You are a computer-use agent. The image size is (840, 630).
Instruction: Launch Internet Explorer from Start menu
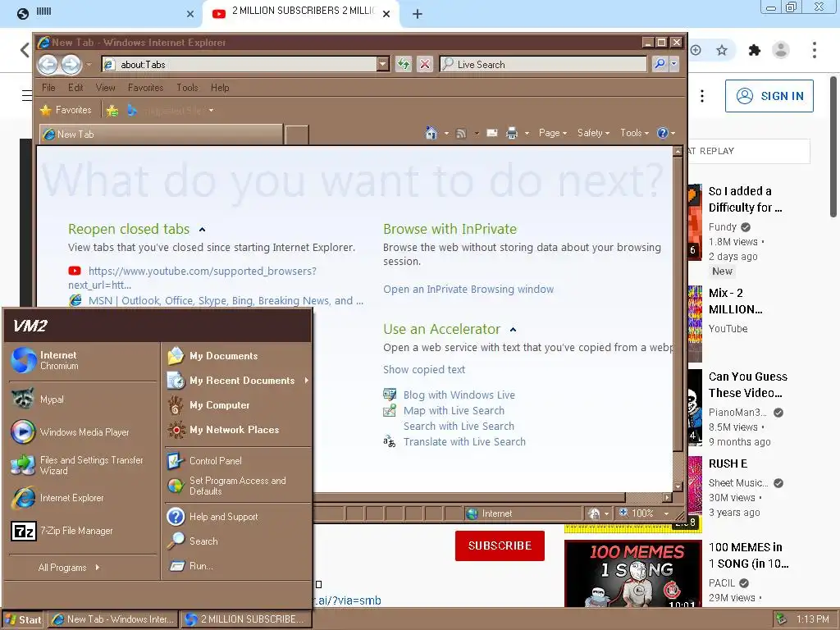83,498
